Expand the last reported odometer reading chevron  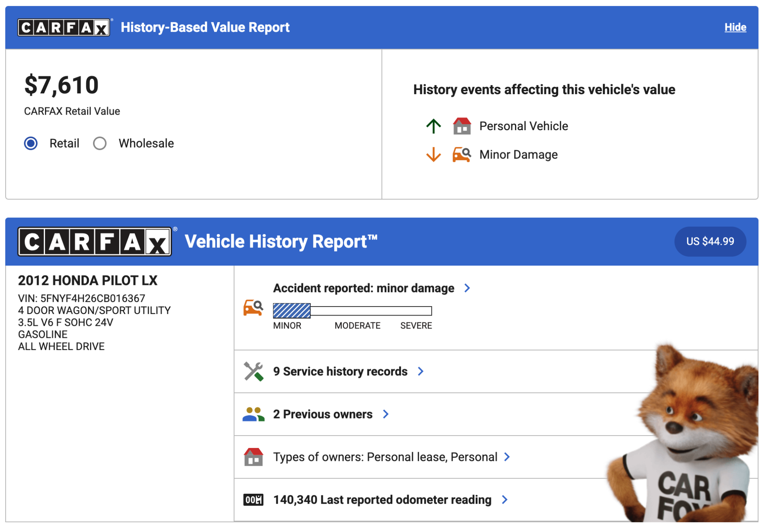[x=504, y=499]
